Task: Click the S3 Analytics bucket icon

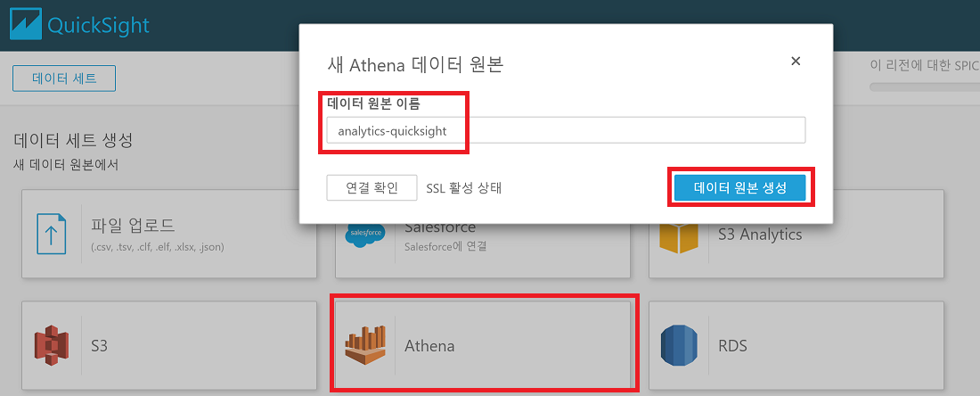Action: tap(679, 236)
